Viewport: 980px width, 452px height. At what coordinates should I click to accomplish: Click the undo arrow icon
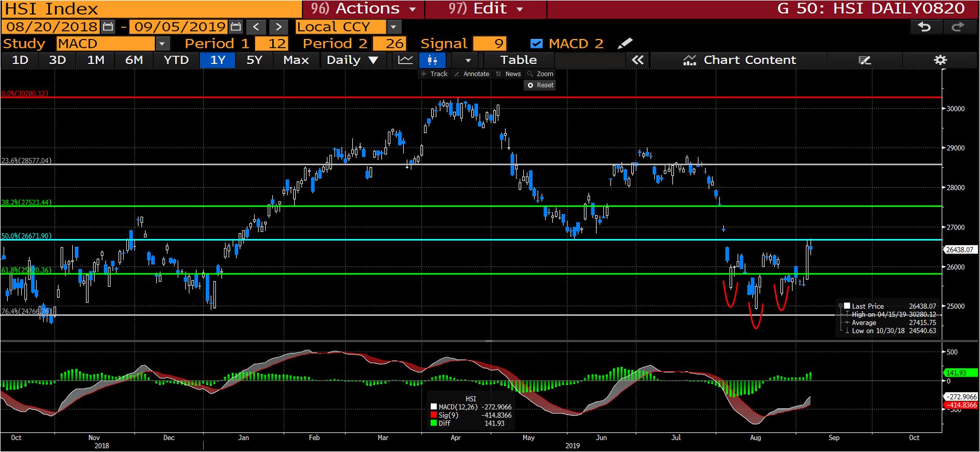[x=924, y=27]
